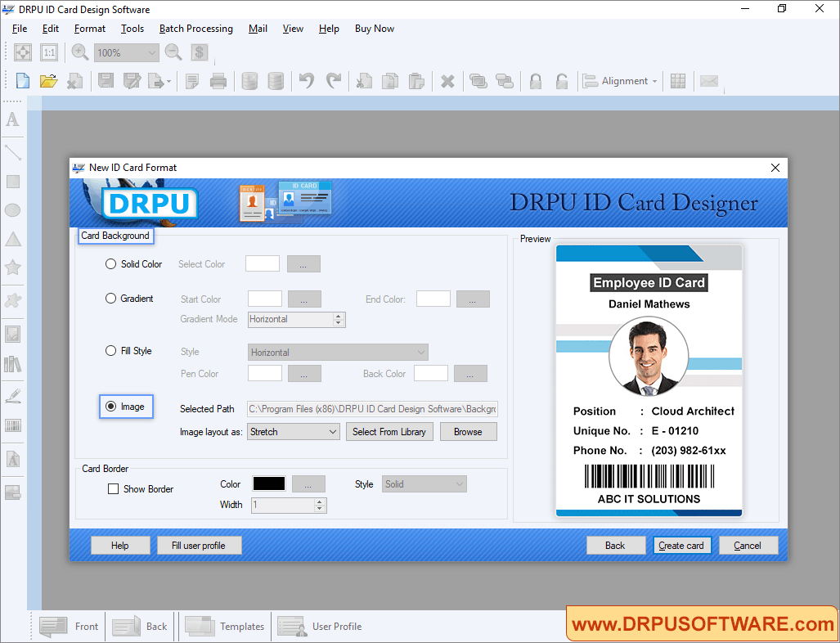The height and width of the screenshot is (643, 840).
Task: Select the Star shape tool
Action: tap(13, 267)
